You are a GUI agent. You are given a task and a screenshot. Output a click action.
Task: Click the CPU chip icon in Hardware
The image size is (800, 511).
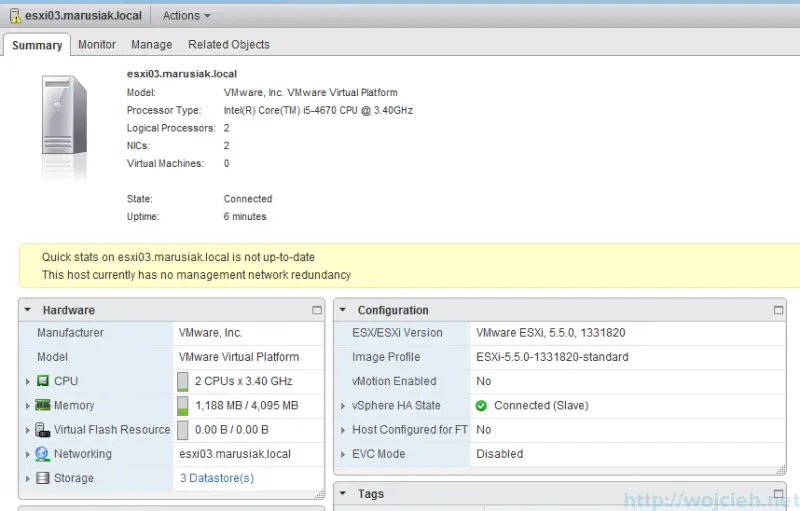tap(43, 381)
